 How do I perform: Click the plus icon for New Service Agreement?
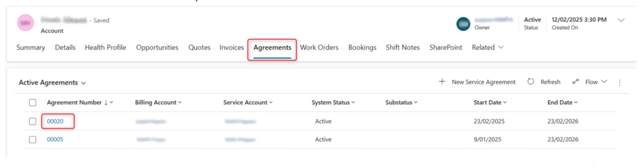[442, 82]
